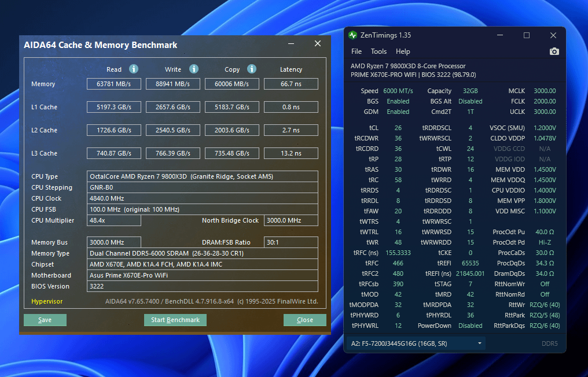Click the ZenTimings app logo icon

click(352, 35)
